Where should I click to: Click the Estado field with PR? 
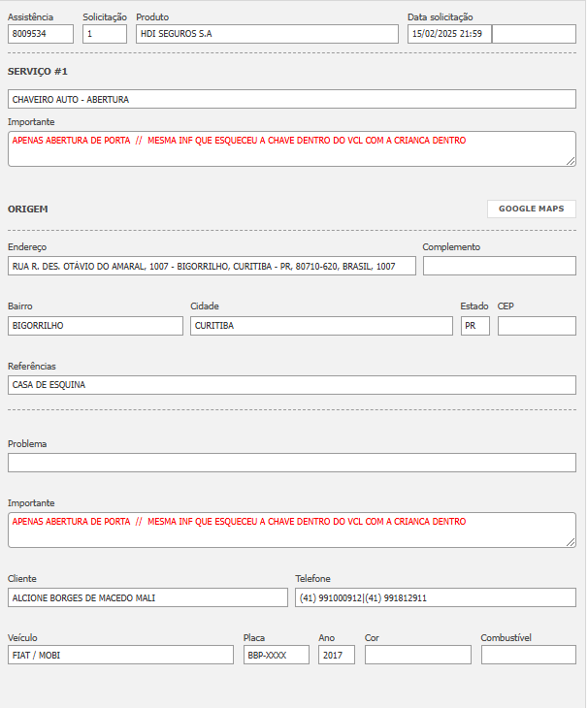tap(474, 326)
